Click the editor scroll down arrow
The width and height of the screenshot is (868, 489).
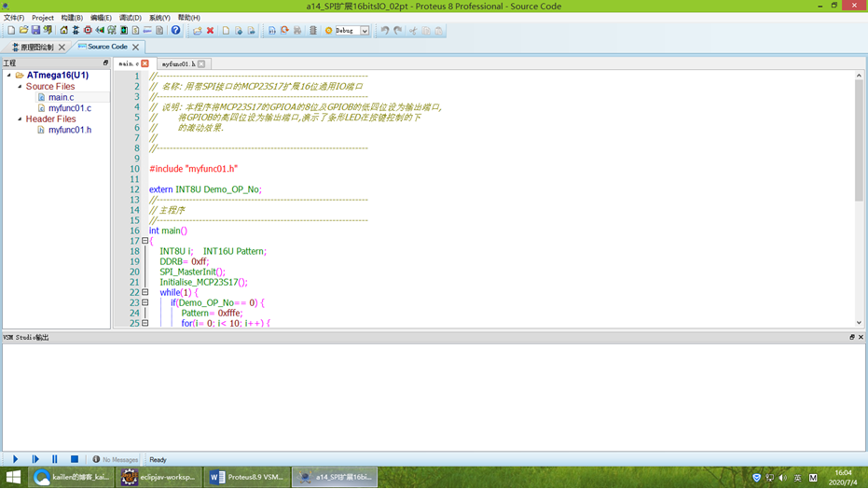(859, 322)
